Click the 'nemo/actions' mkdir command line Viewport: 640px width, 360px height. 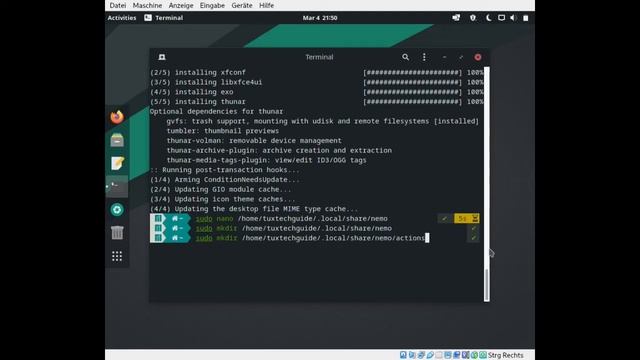coord(312,238)
